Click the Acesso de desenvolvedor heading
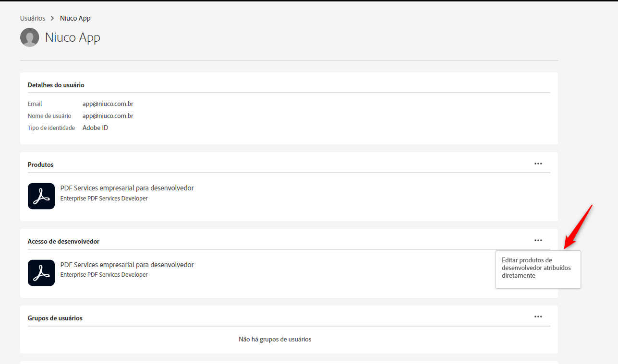The height and width of the screenshot is (364, 618). [x=64, y=241]
